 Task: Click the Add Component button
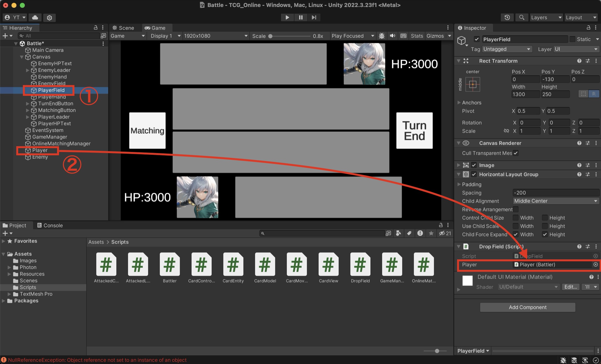(x=527, y=307)
